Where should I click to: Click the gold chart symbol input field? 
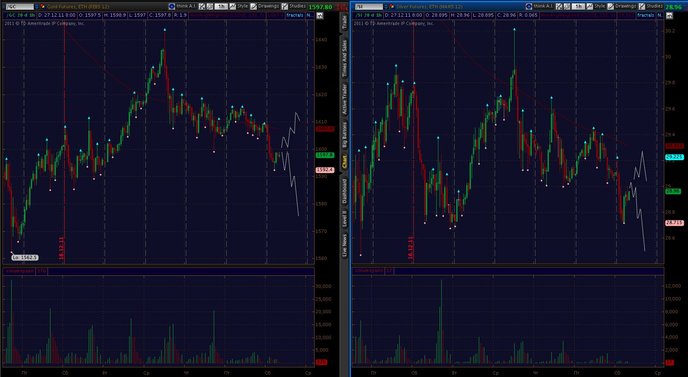click(x=19, y=7)
